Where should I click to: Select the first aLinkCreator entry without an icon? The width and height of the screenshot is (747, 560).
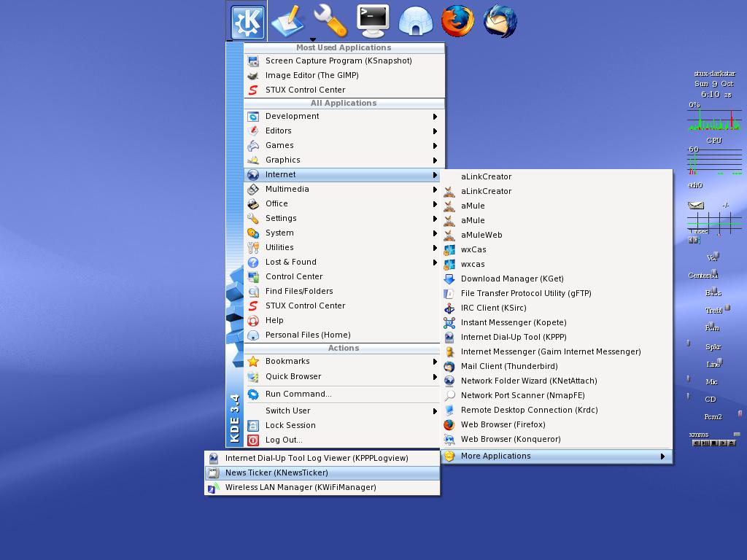pyautogui.click(x=556, y=176)
